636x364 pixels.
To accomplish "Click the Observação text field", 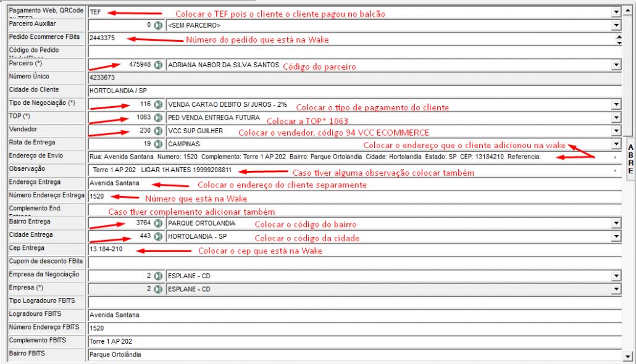I will coord(352,170).
